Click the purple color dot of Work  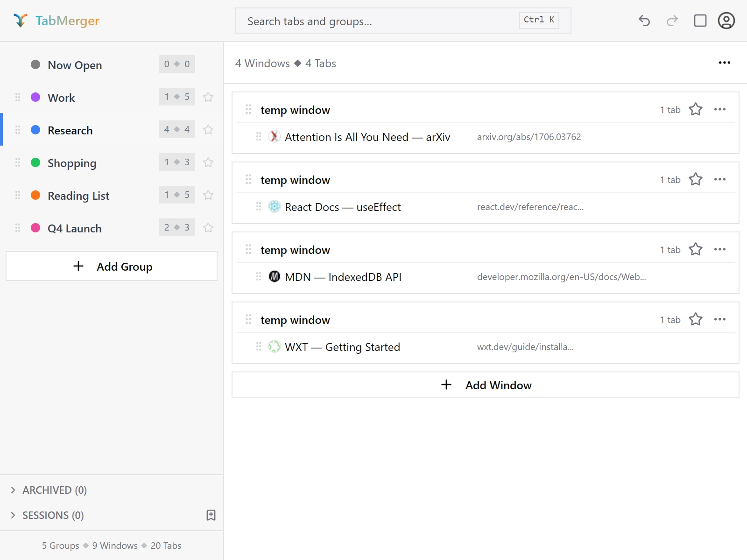[35, 97]
